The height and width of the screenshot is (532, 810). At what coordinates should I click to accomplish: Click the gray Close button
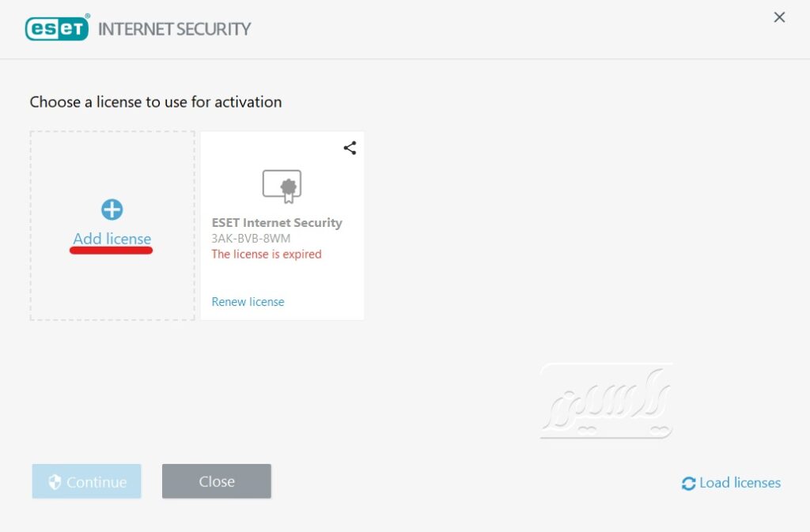[x=217, y=481]
